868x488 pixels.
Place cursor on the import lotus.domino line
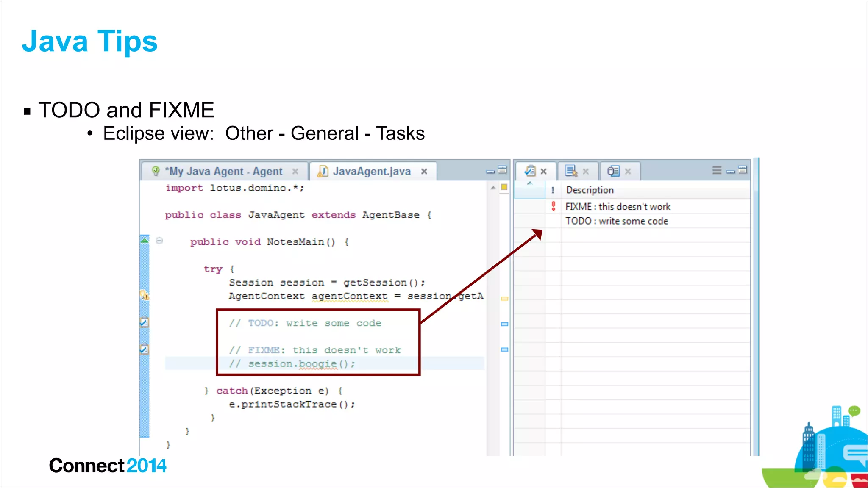[235, 188]
